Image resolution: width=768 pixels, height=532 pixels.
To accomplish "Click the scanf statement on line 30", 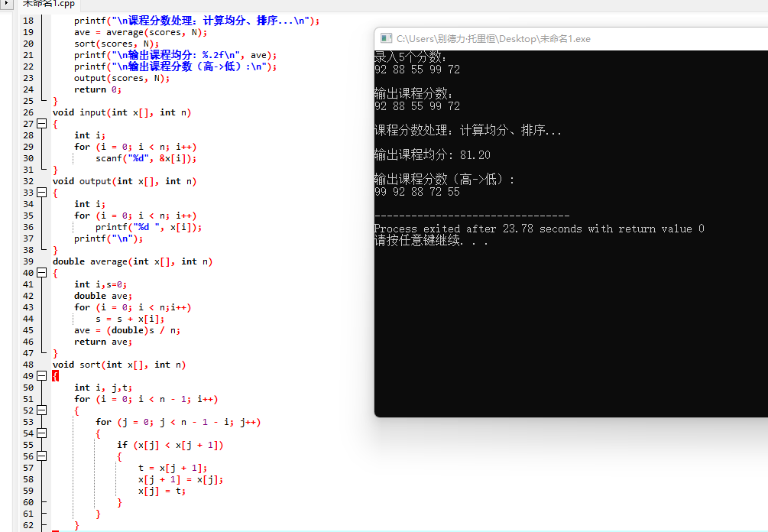I will (146, 158).
